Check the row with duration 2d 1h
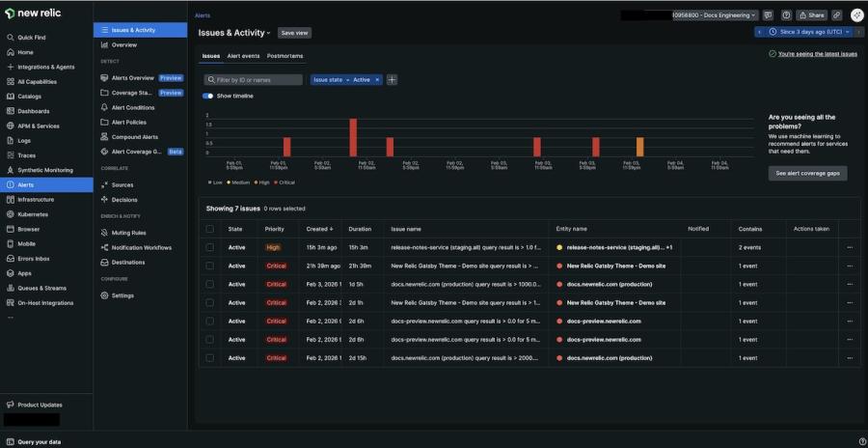Viewport: 868px width, 448px height. click(x=210, y=303)
